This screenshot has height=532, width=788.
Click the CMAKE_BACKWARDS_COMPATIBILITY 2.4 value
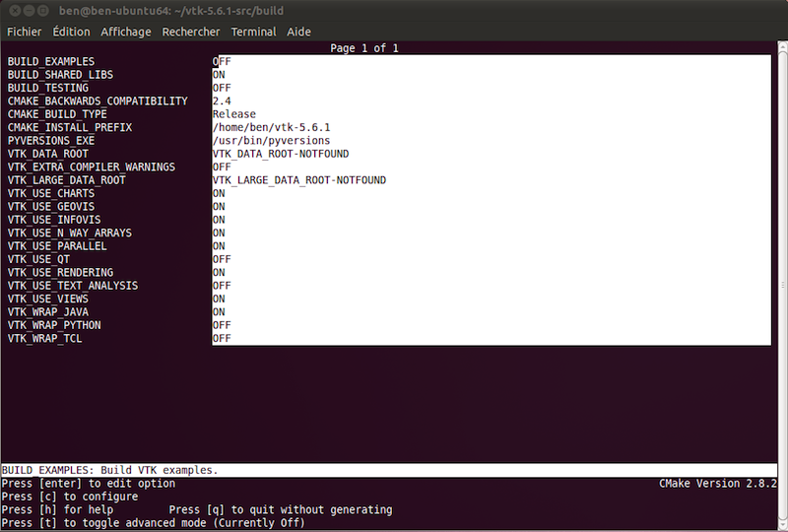(x=222, y=101)
